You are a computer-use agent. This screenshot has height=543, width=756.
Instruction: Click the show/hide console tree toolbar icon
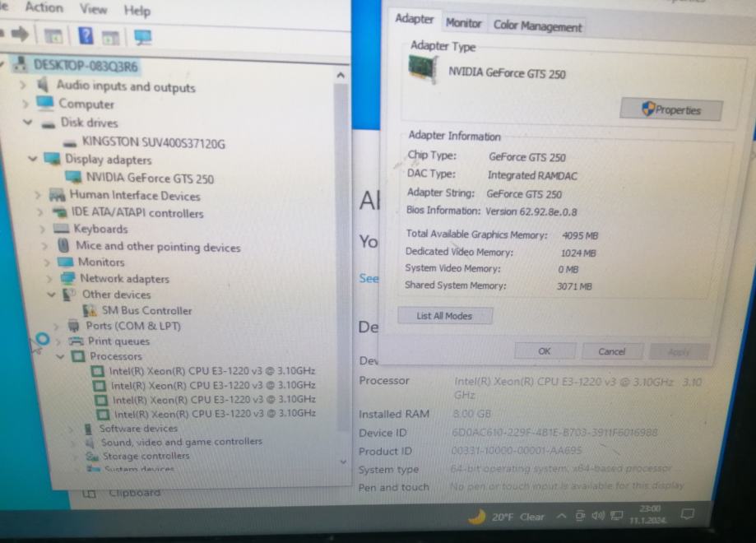(x=53, y=36)
